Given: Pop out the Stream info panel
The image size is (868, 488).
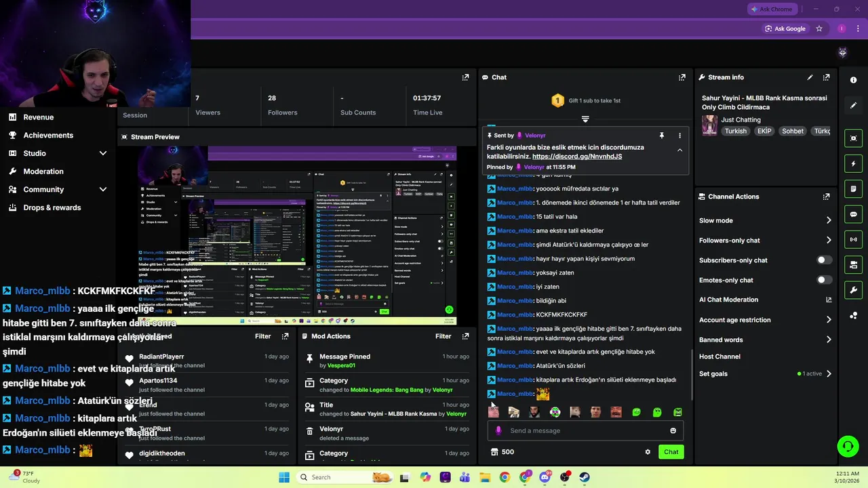Looking at the screenshot, I should (x=826, y=77).
